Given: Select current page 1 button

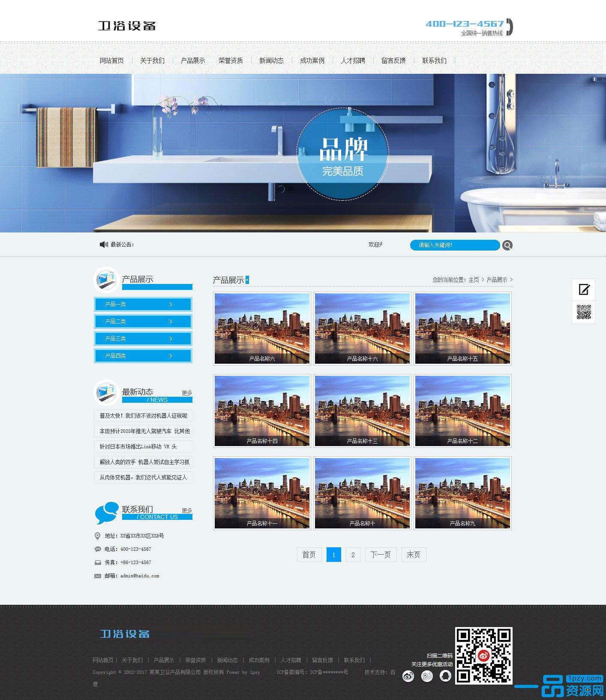Looking at the screenshot, I should [x=334, y=555].
